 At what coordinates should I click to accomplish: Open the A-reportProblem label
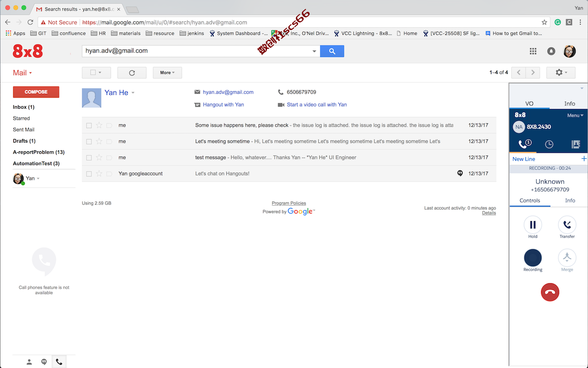39,152
